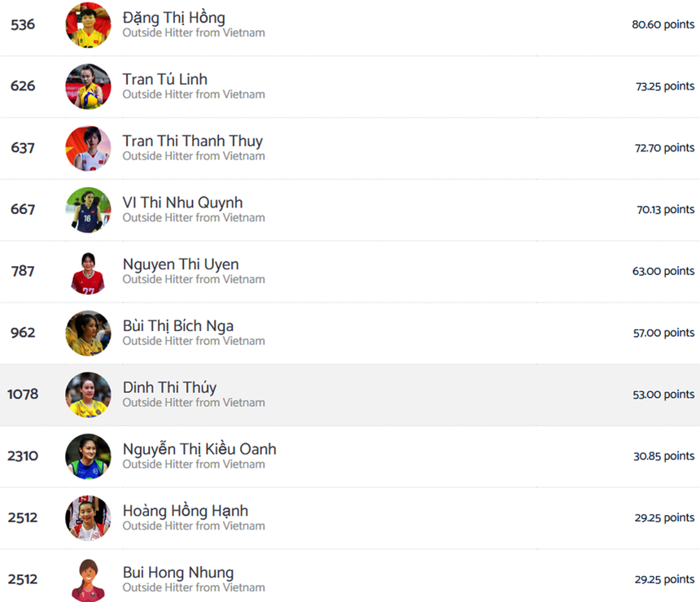Select VI Thi Nhu Quynh's player photo
700x602 pixels.
coord(88,210)
